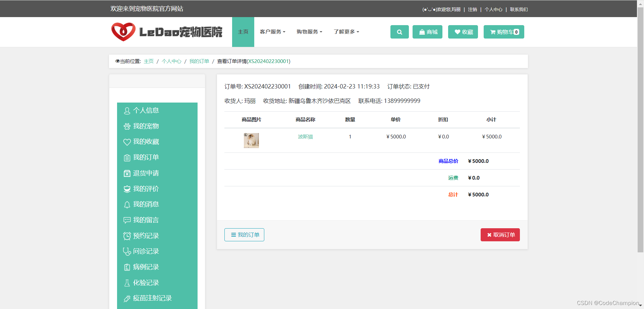
Task: Select 退货申请 in the sidebar
Action: [x=146, y=173]
